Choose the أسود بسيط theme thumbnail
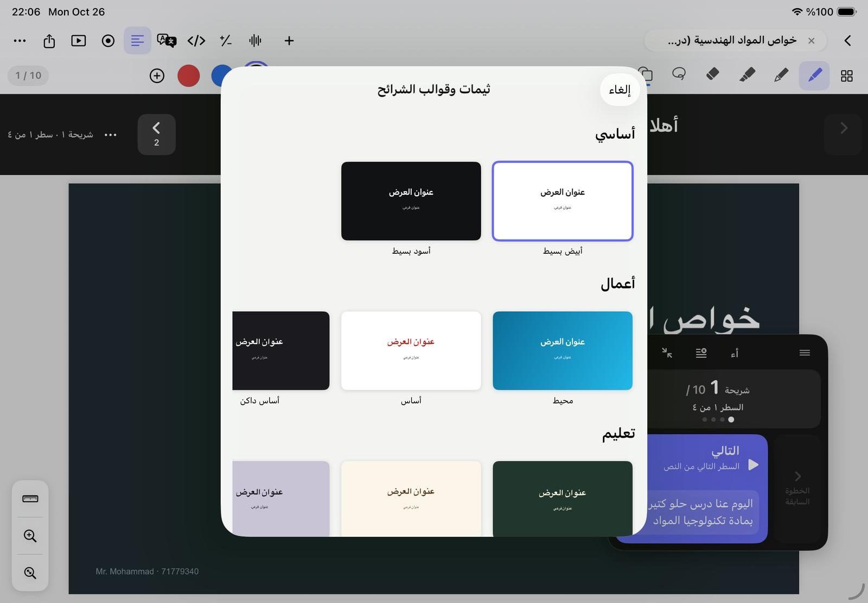This screenshot has width=868, height=603. [x=411, y=201]
